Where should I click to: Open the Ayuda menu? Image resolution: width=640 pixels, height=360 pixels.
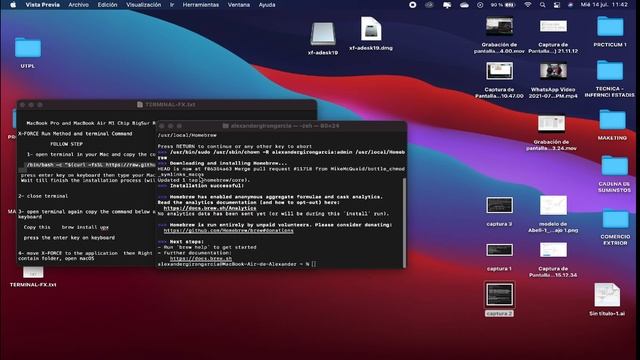click(267, 5)
